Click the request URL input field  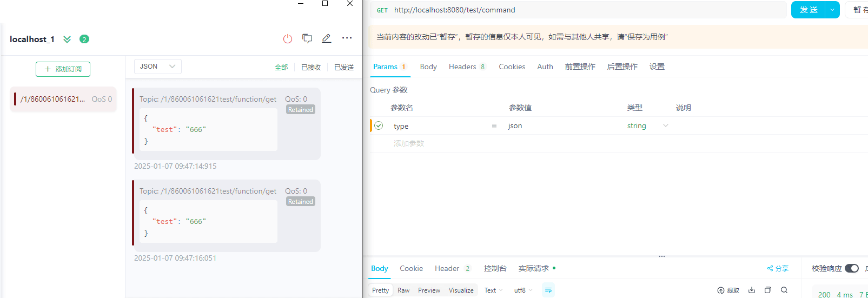click(x=588, y=10)
